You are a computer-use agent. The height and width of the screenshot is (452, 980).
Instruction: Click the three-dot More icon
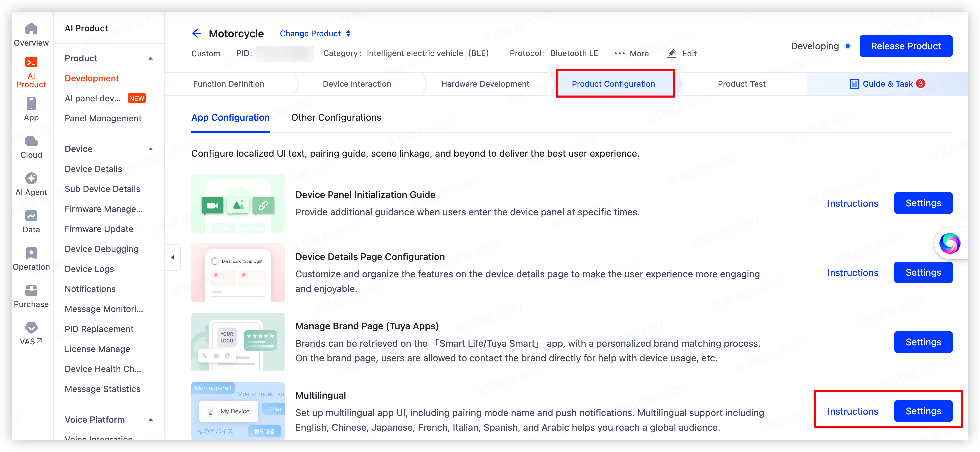coord(619,53)
